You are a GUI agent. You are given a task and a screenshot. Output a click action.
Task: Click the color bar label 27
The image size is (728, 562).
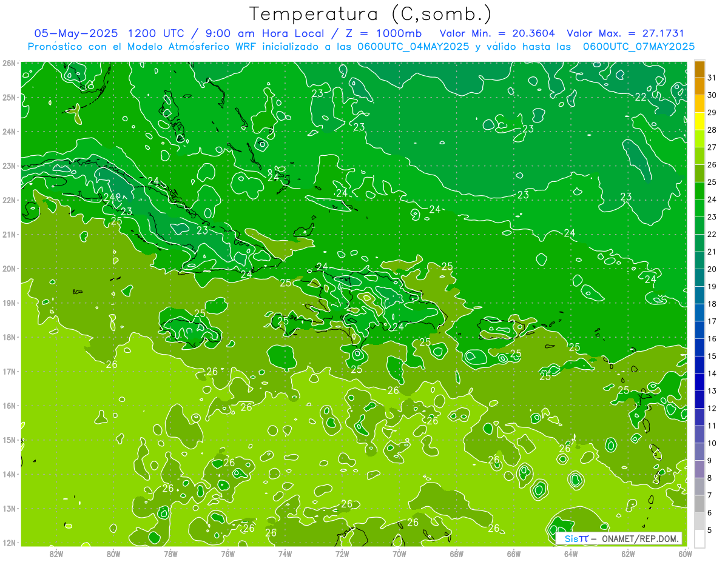(x=712, y=147)
